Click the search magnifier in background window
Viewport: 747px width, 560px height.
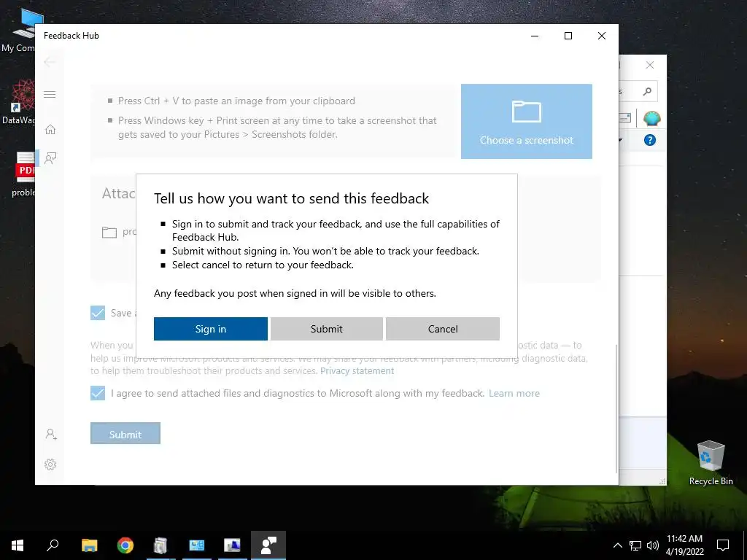[647, 91]
